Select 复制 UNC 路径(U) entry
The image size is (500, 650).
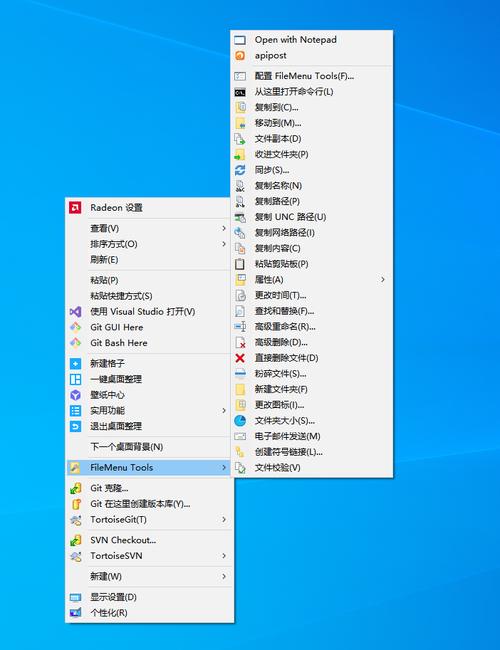(311, 217)
